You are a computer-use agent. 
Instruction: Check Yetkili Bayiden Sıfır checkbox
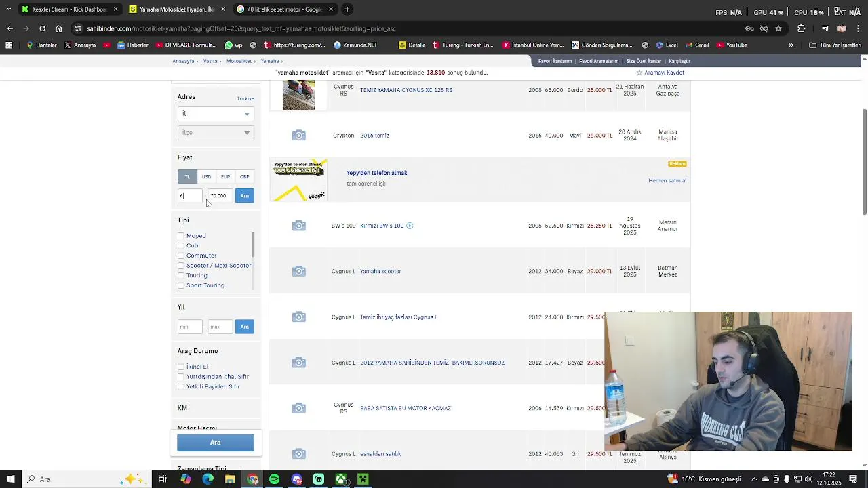(181, 387)
